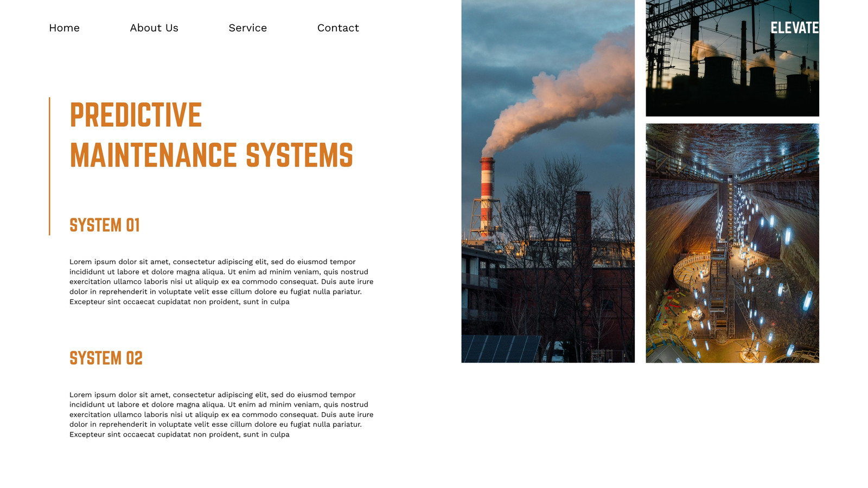Click the pink smoke plume in photo

[x=564, y=92]
